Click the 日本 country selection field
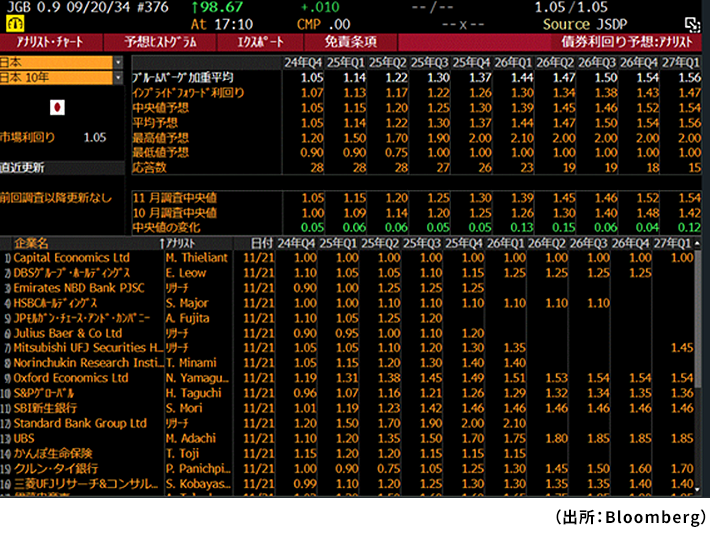Viewport: 710px width, 538px height. point(56,62)
